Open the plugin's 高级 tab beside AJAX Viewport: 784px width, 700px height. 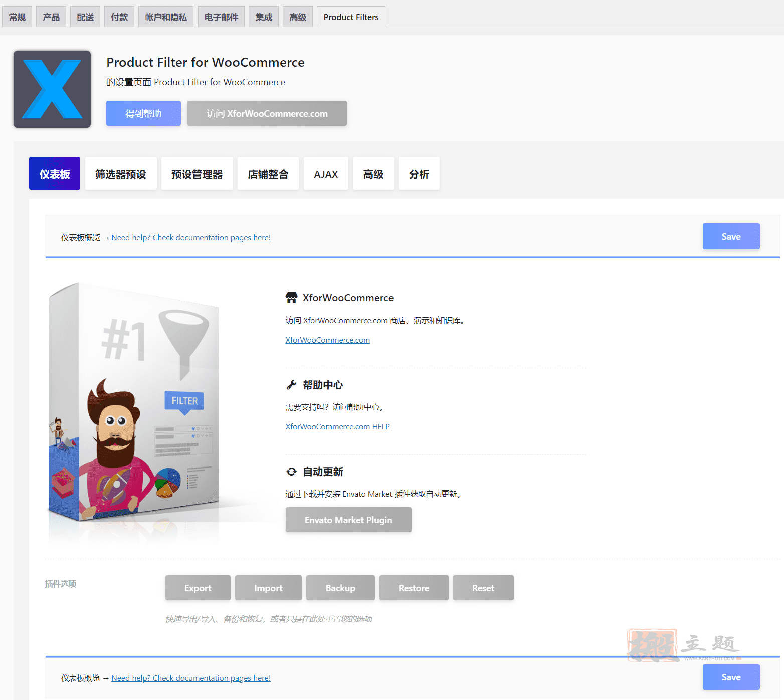(373, 174)
